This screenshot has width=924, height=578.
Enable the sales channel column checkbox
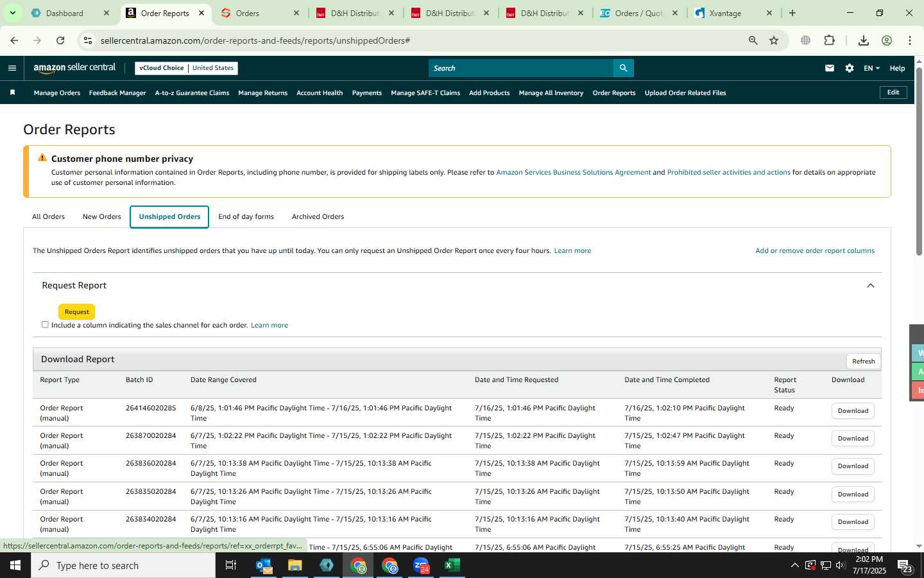click(45, 324)
